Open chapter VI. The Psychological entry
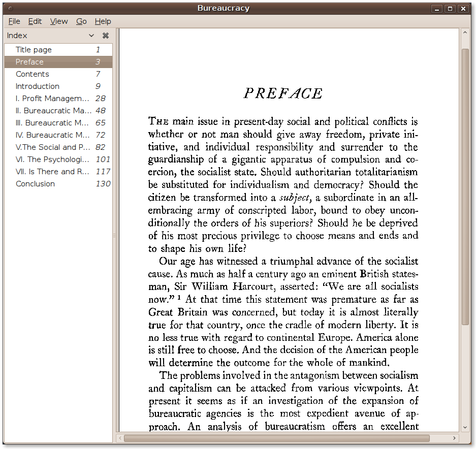476x449 pixels. (52, 159)
